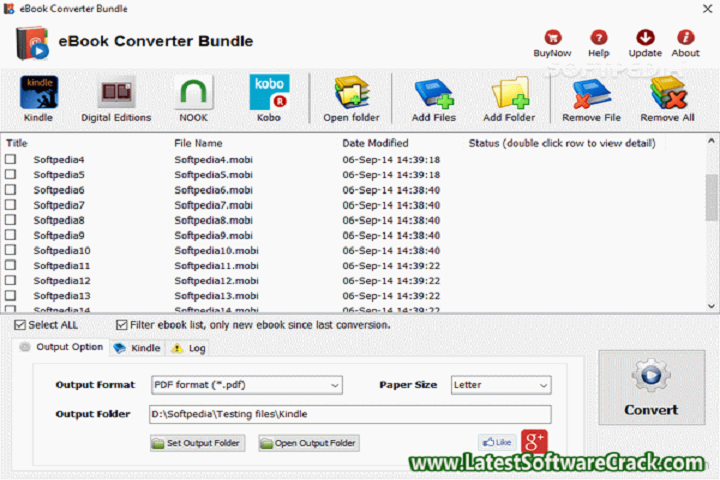The height and width of the screenshot is (480, 720).
Task: Toggle the Select ALL checkbox
Action: coord(20,325)
